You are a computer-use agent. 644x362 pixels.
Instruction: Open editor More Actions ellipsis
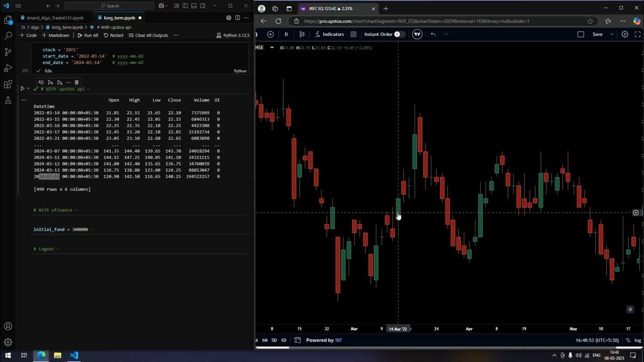coord(246,18)
